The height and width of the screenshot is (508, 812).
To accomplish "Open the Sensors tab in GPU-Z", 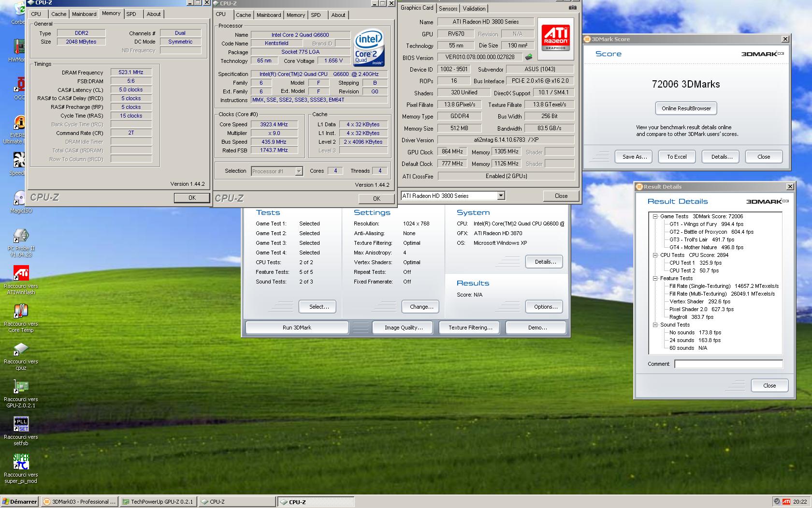I will click(x=448, y=9).
